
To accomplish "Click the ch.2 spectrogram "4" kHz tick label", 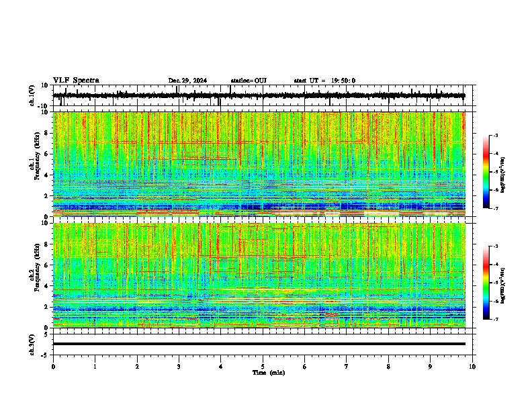I will point(46,286).
